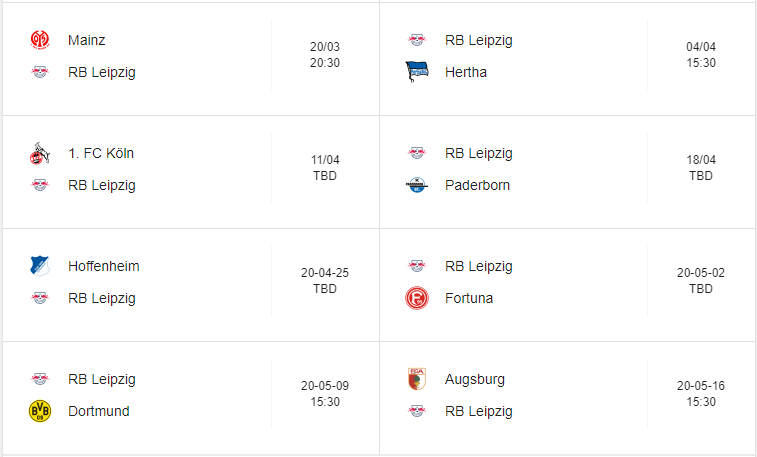This screenshot has height=457, width=757.
Task: Open the 1. FC Köln team link
Action: click(101, 153)
